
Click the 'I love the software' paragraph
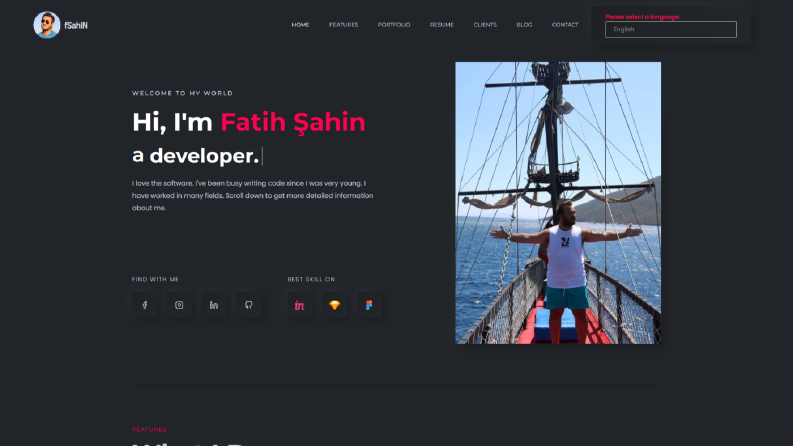pos(252,196)
